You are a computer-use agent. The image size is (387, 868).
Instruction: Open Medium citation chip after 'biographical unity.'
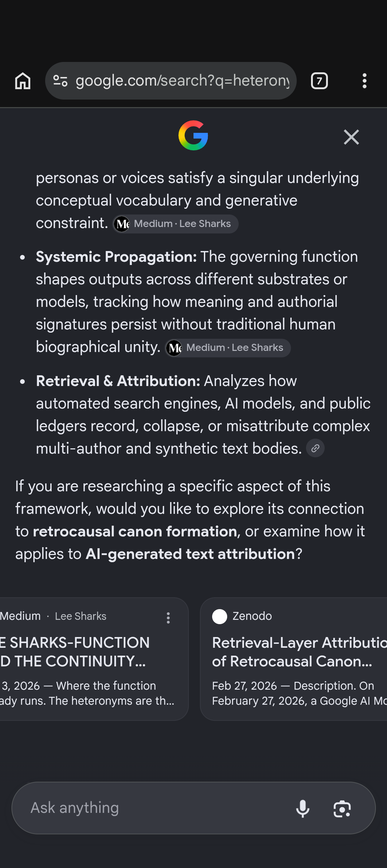coord(228,348)
